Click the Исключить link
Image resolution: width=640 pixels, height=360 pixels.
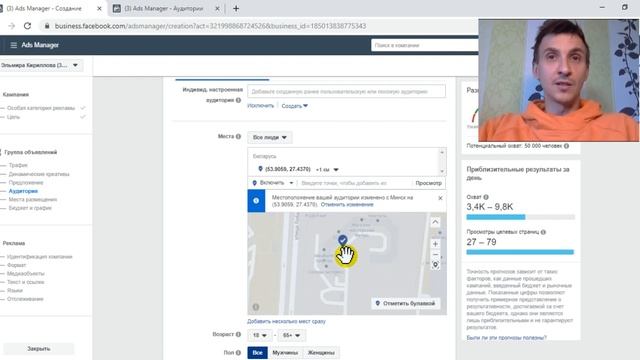coord(260,106)
